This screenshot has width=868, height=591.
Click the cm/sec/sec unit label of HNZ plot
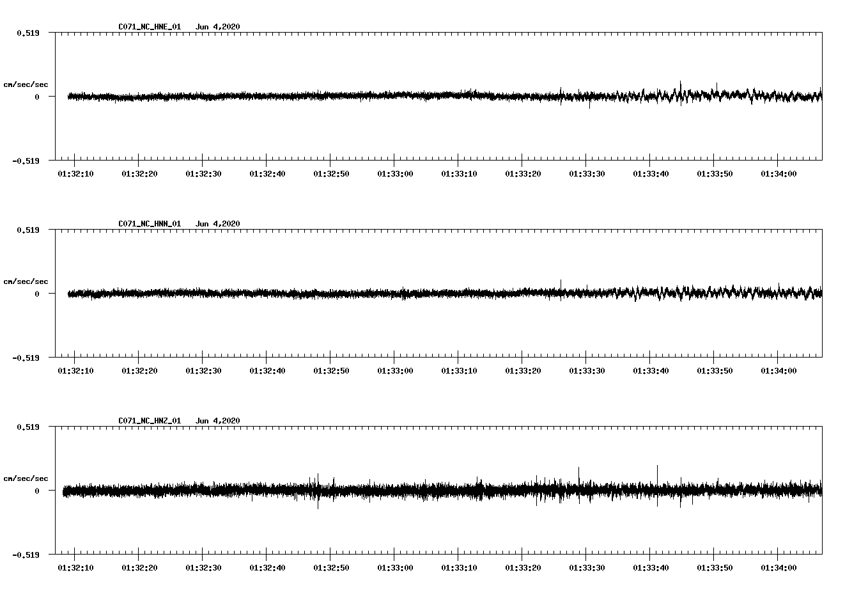click(x=26, y=478)
